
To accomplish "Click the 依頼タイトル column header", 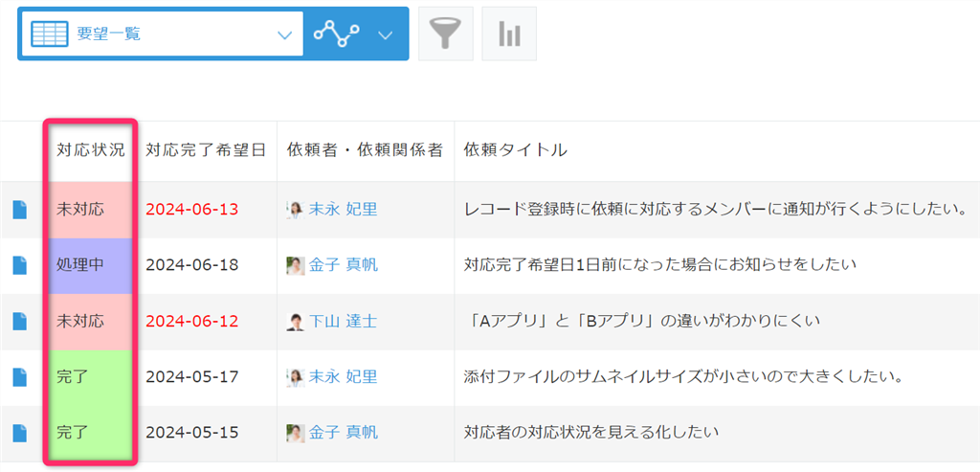I will [515, 150].
